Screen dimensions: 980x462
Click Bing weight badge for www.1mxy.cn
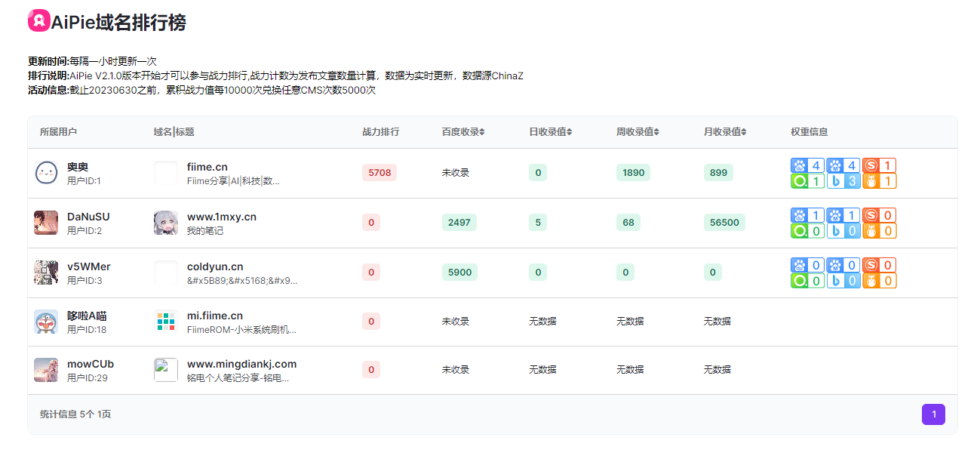(x=843, y=231)
